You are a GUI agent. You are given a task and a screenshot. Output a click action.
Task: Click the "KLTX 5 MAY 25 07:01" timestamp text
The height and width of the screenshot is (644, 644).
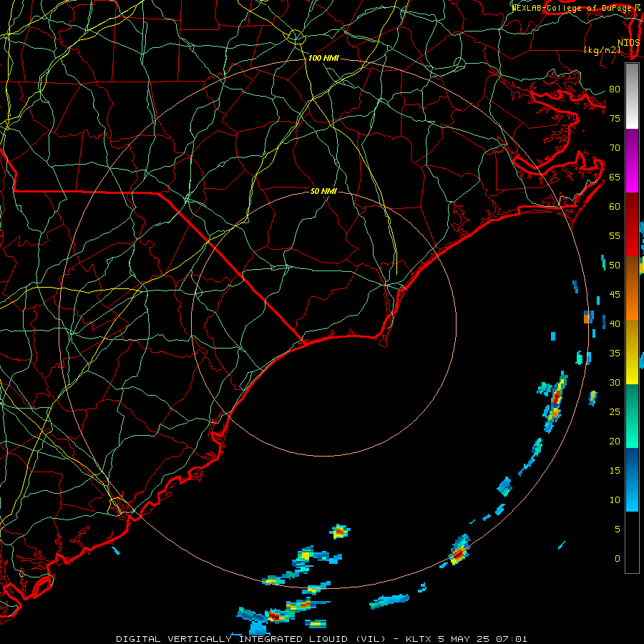tap(466, 639)
